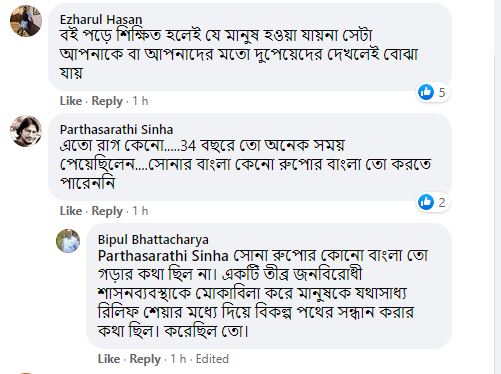This screenshot has width=501, height=374.
Task: Open the Parthasarathi Sinha author name link
Action: [117, 130]
